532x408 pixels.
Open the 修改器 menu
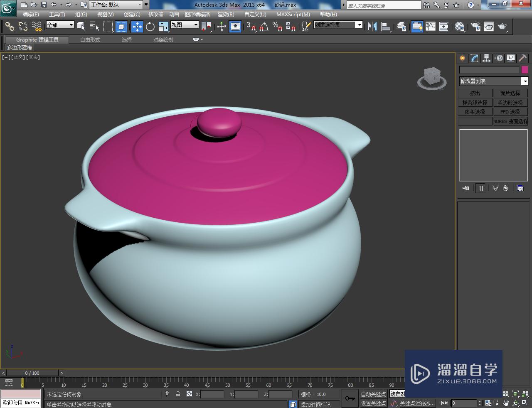pos(156,14)
